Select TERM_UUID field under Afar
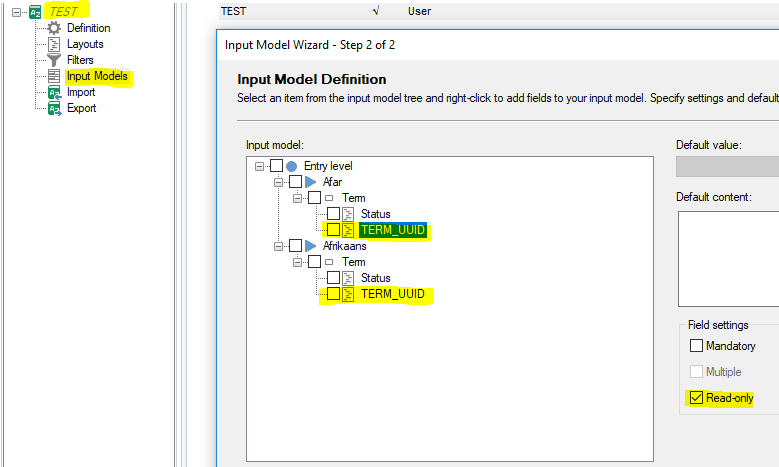Viewport: 779px width, 467px height. click(392, 230)
